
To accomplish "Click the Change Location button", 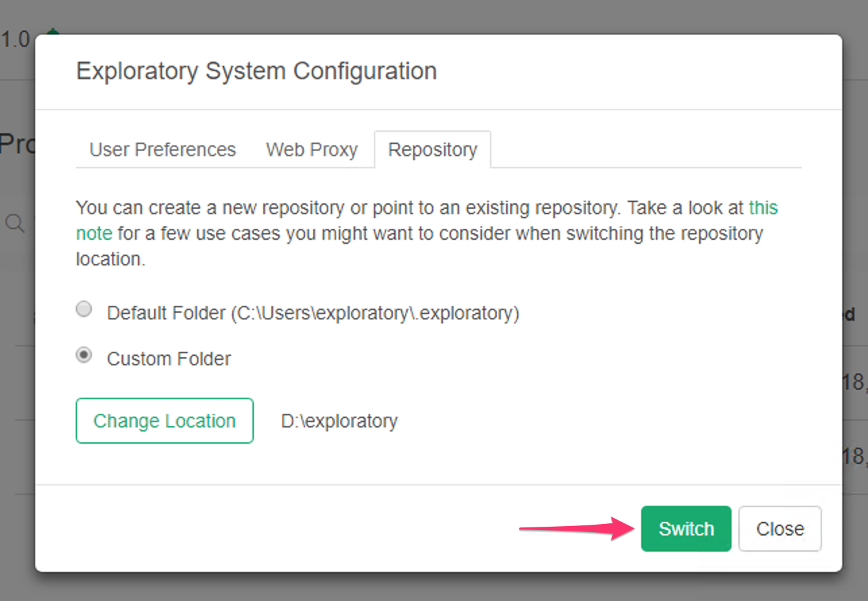I will point(165,421).
